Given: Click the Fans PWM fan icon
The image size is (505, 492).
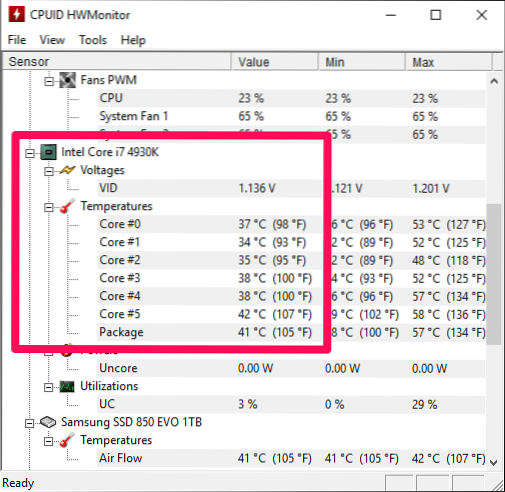Looking at the screenshot, I should (68, 80).
